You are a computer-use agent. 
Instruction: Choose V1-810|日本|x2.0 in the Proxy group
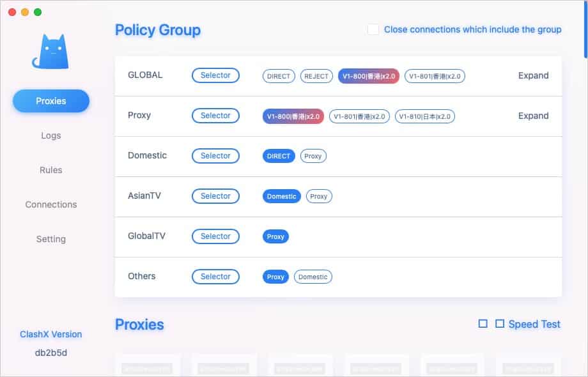[424, 116]
